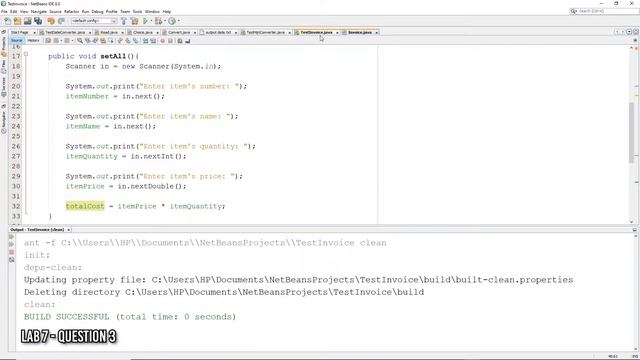
Task: Expand the Run Project dropdown arrow
Action: pyautogui.click(x=151, y=21)
